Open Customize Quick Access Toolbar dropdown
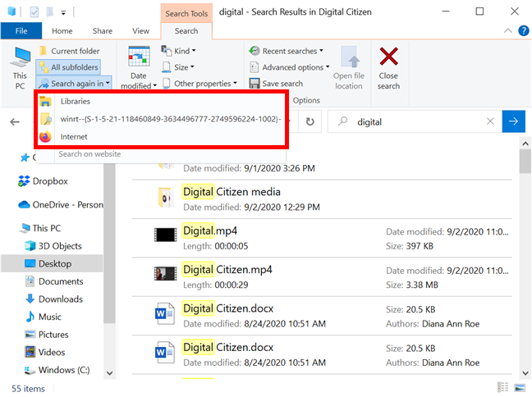532x397 pixels. tap(63, 13)
